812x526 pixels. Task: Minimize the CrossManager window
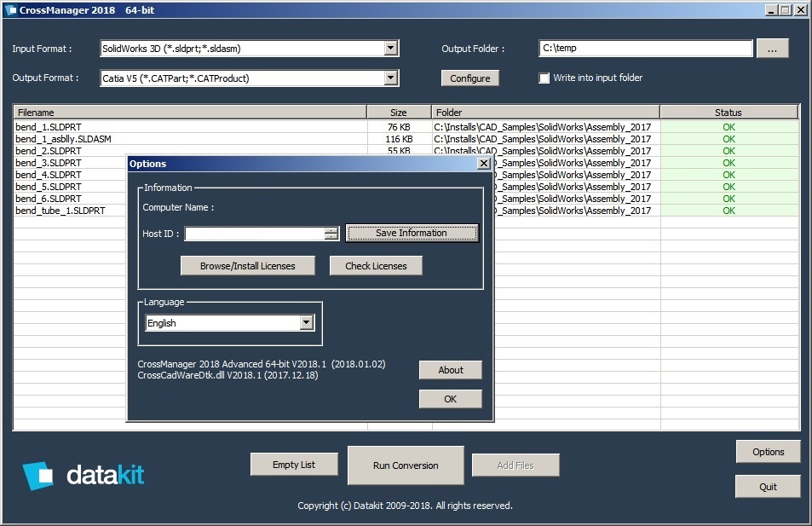pyautogui.click(x=772, y=10)
